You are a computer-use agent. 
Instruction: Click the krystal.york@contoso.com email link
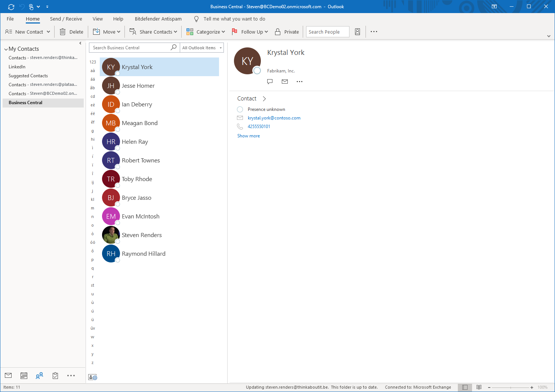coord(274,118)
